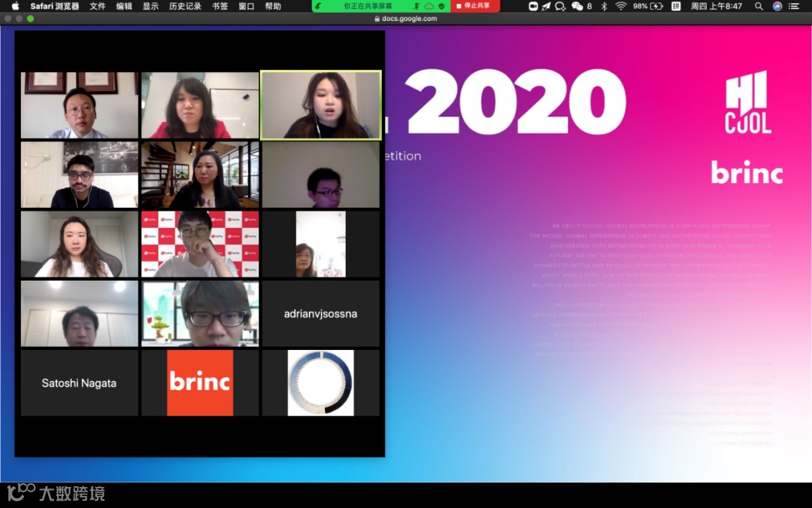The height and width of the screenshot is (508, 812).
Task: Open the Wi-Fi menu bar icon
Action: pos(621,6)
